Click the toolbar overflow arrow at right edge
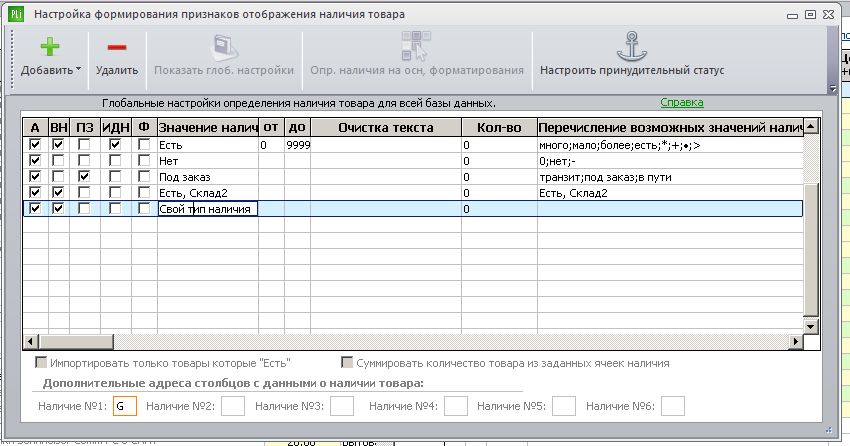 click(x=833, y=88)
